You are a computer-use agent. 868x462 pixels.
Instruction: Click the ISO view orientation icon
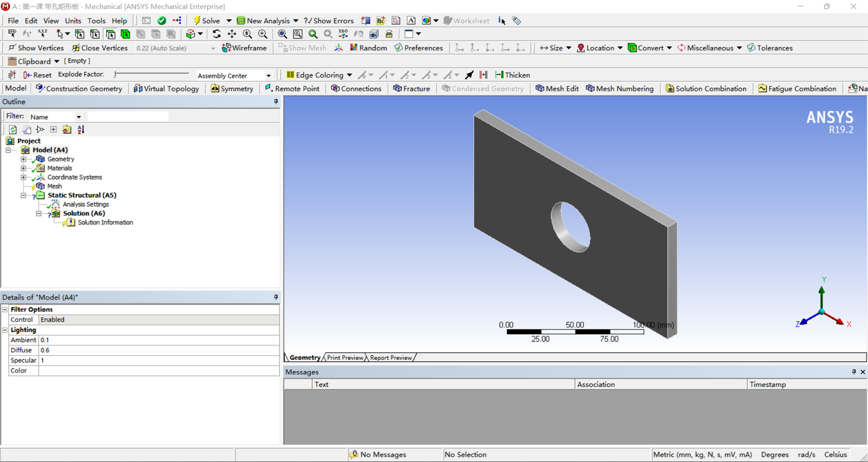point(344,34)
